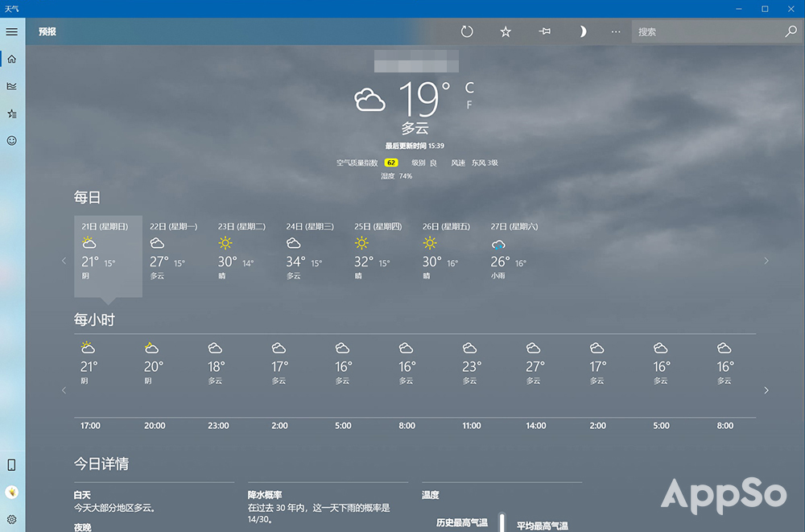Open Settings from the sidebar

[11, 519]
